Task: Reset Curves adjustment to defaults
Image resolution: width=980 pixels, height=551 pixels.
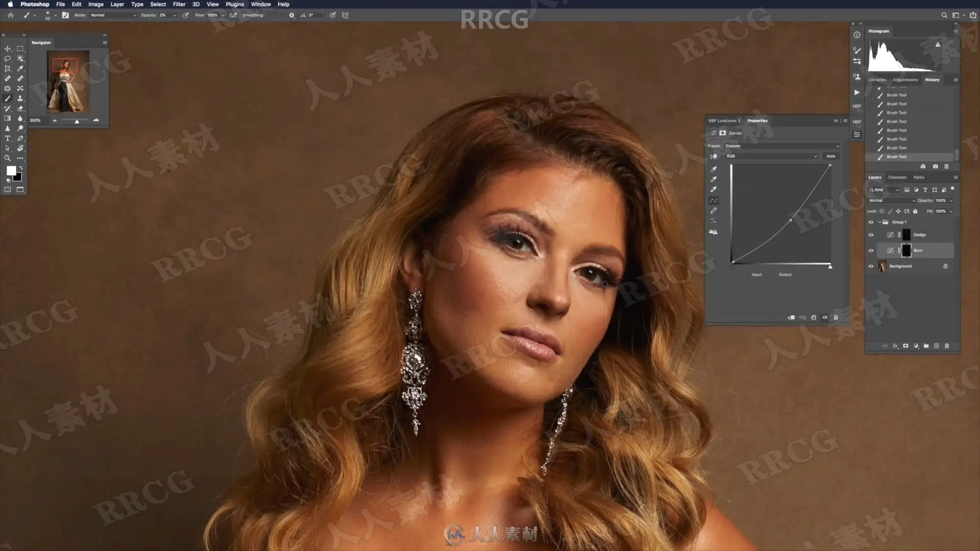Action: [814, 317]
